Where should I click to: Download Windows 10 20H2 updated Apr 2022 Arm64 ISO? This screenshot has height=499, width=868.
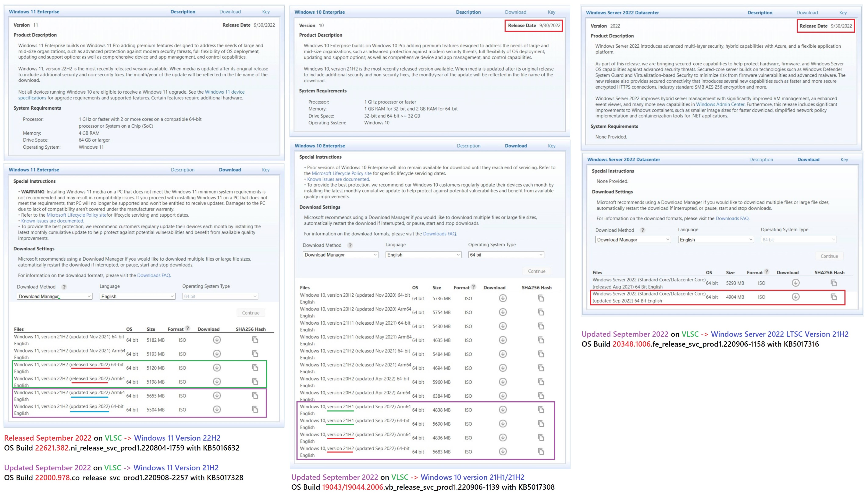tap(503, 395)
